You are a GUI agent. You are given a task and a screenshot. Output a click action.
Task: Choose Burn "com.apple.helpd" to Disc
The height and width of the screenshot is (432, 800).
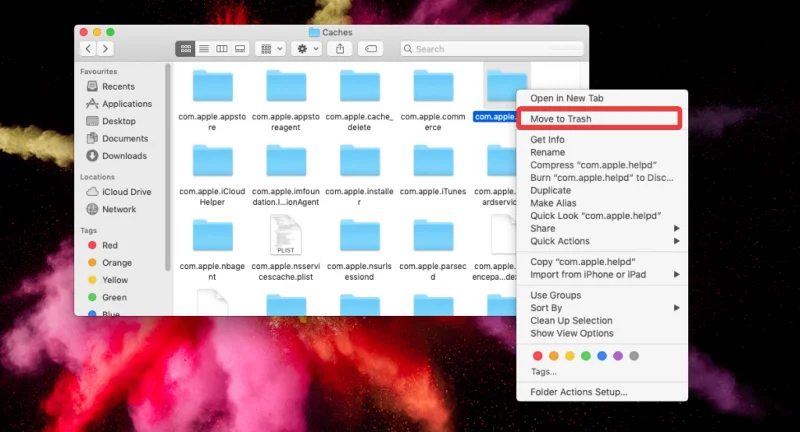click(602, 177)
